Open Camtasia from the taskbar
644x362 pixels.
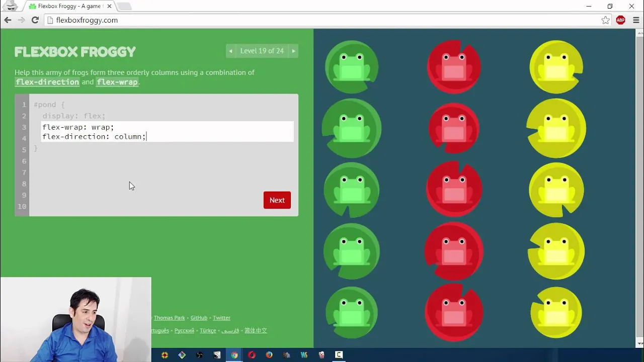point(339,355)
